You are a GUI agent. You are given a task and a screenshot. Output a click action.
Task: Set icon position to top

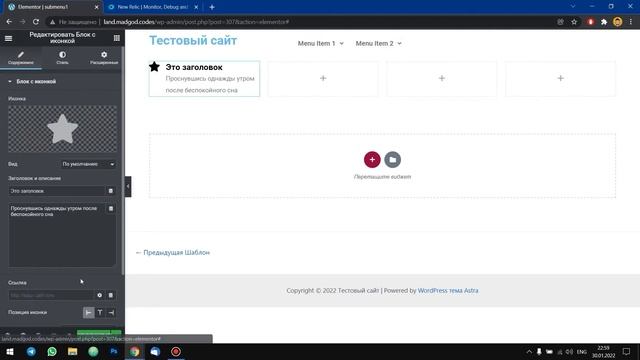(100, 313)
